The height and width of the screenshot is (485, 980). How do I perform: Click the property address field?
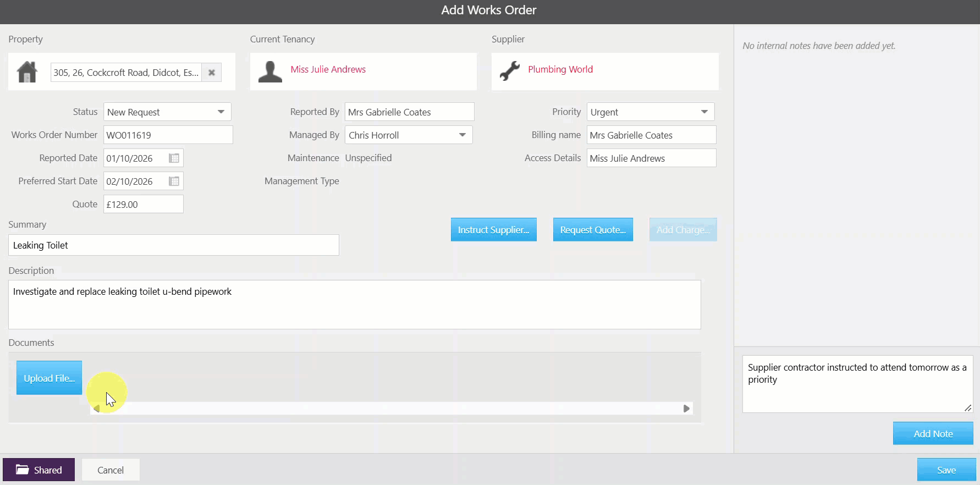(x=126, y=73)
